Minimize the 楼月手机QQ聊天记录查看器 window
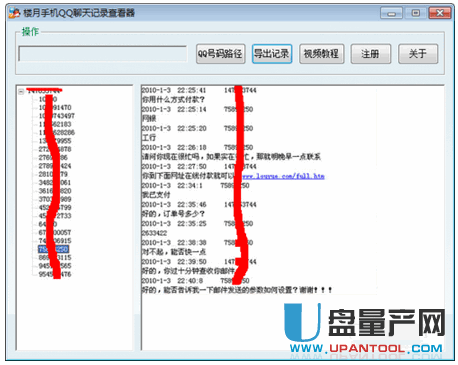 click(x=391, y=13)
